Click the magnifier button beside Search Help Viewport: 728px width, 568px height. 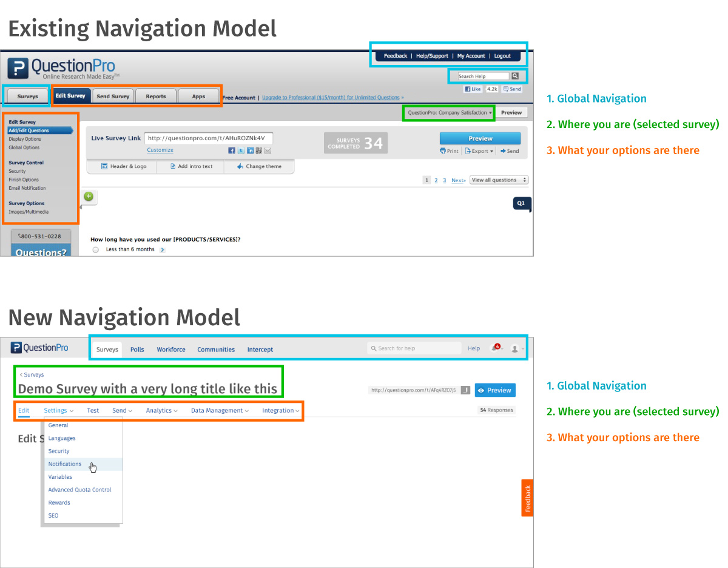[515, 76]
